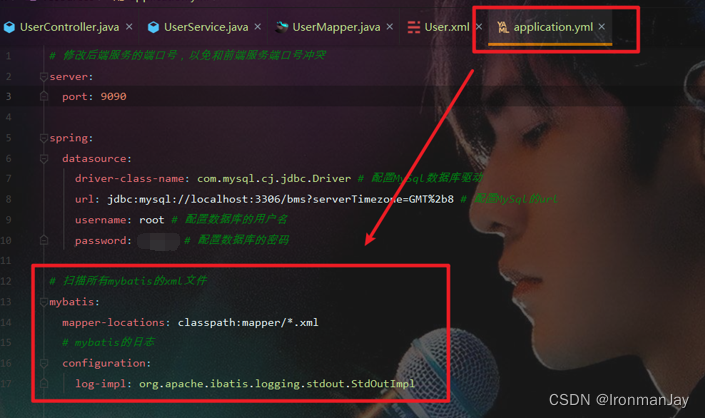Click the log-impl key
Image resolution: width=705 pixels, height=418 pixels.
coord(103,384)
